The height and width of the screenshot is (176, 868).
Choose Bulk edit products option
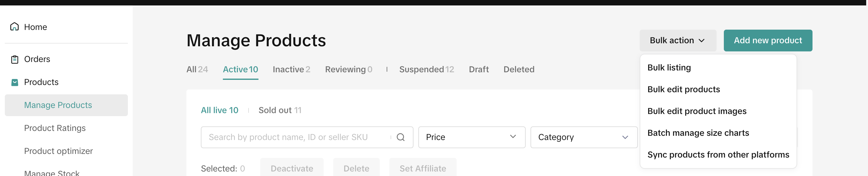[683, 90]
